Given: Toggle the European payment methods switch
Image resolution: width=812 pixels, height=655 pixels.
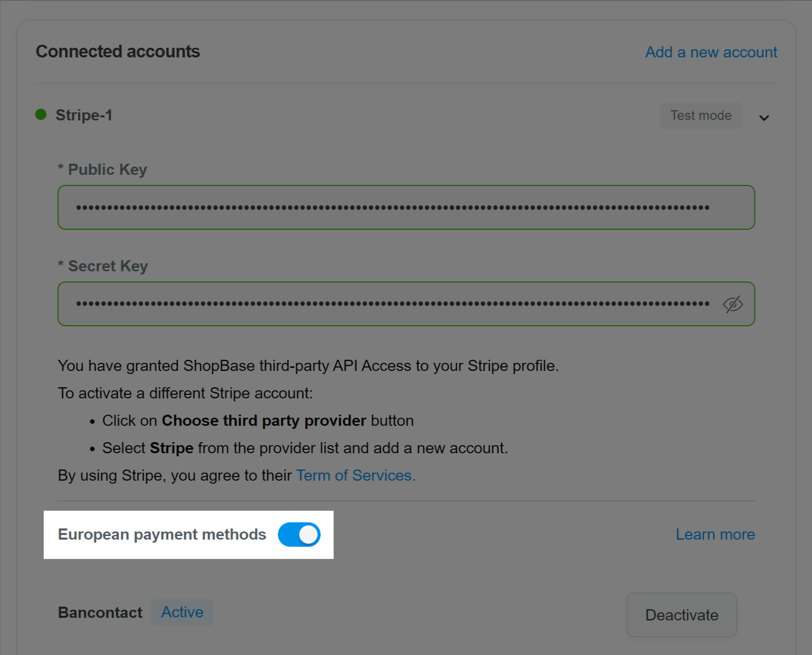Looking at the screenshot, I should coord(299,535).
